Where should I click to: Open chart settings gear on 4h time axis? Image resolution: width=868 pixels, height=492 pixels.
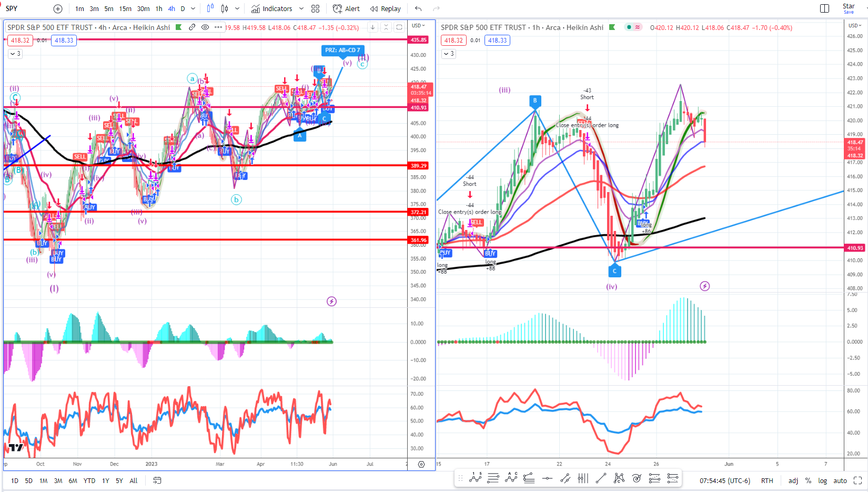(421, 464)
